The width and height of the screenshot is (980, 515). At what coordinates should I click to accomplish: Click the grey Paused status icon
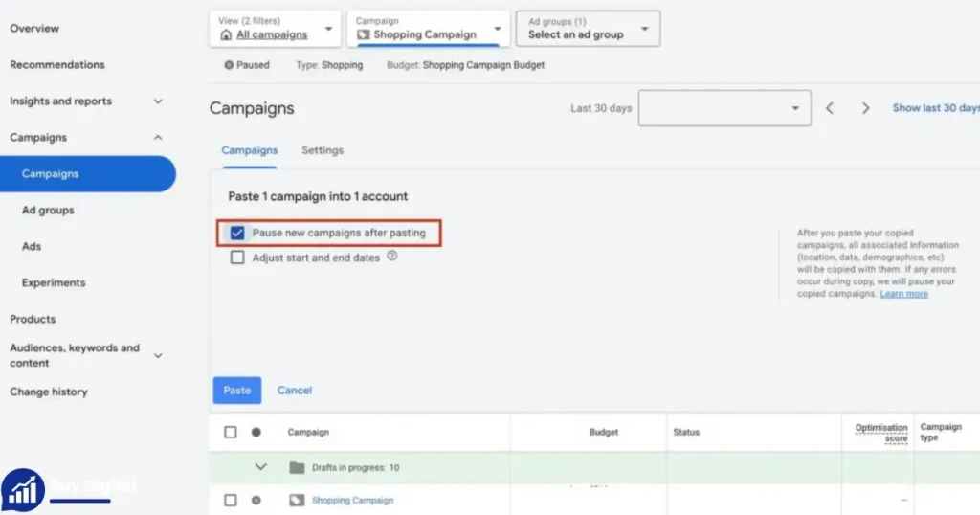pos(229,65)
